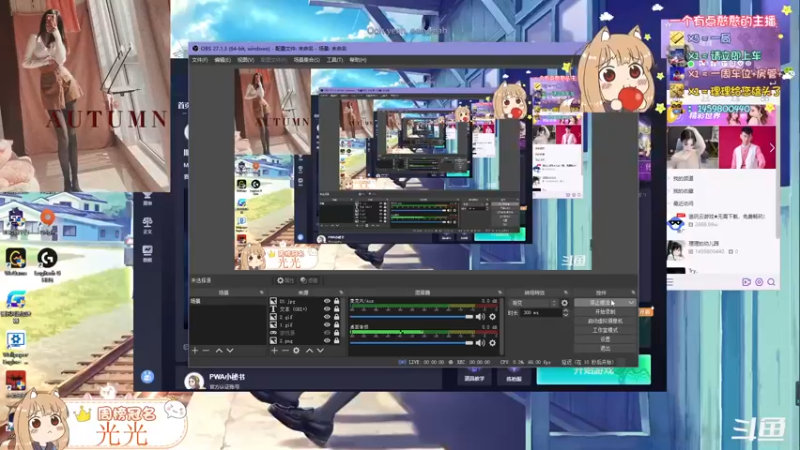Open transition properties gear beside 渐变

[x=564, y=303]
